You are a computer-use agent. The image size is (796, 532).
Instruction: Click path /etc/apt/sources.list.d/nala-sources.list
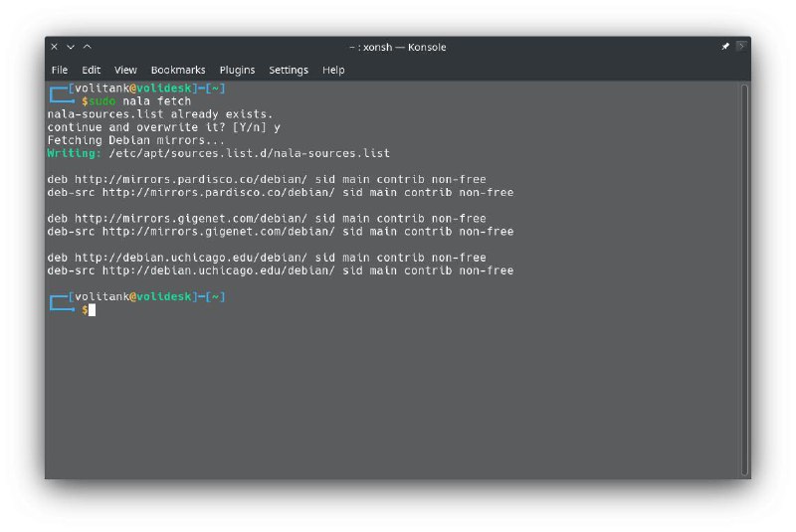[x=250, y=153]
